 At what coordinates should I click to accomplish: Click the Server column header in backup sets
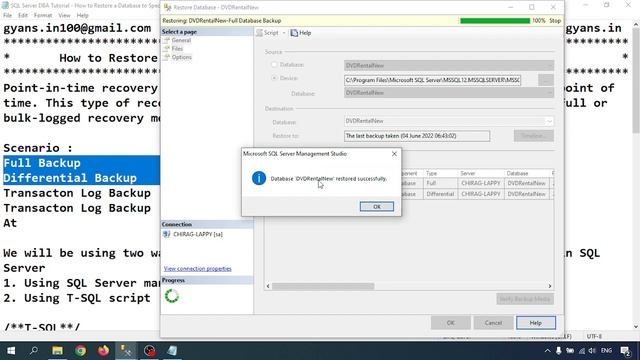(481, 173)
